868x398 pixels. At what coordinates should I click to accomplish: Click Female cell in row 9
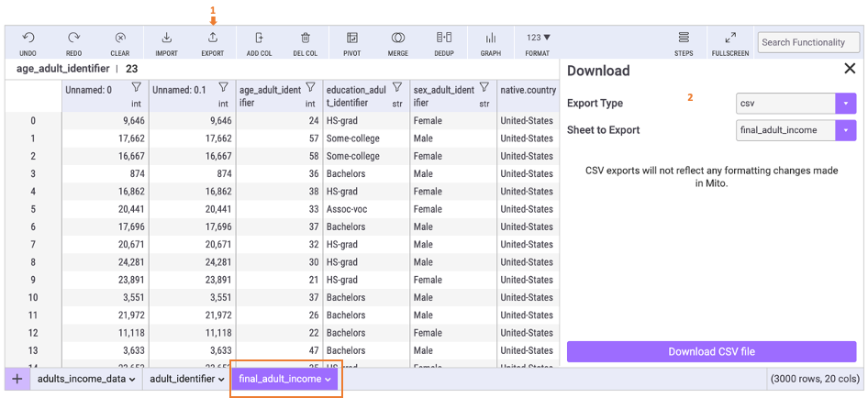[x=428, y=280]
